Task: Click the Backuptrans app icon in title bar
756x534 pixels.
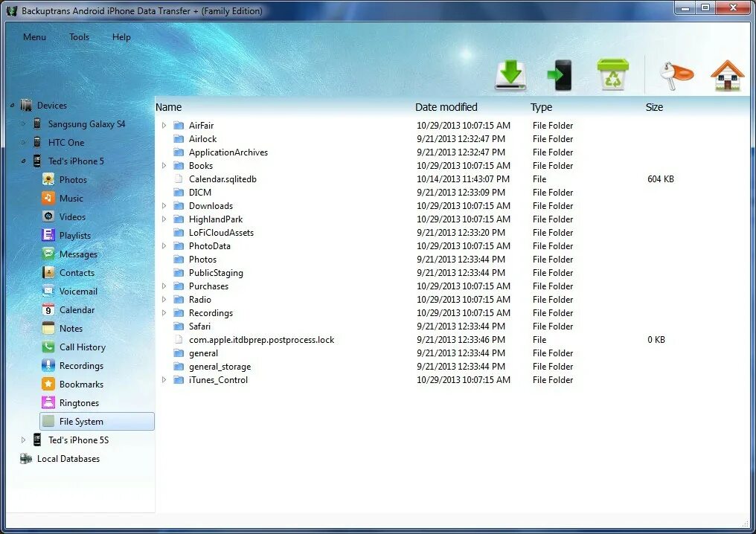Action: tap(12, 10)
